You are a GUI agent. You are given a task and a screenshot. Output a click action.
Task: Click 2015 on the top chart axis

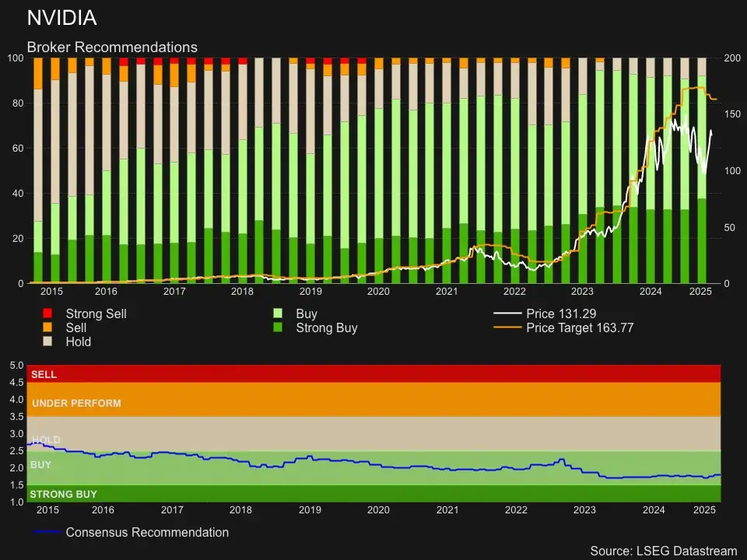click(51, 291)
